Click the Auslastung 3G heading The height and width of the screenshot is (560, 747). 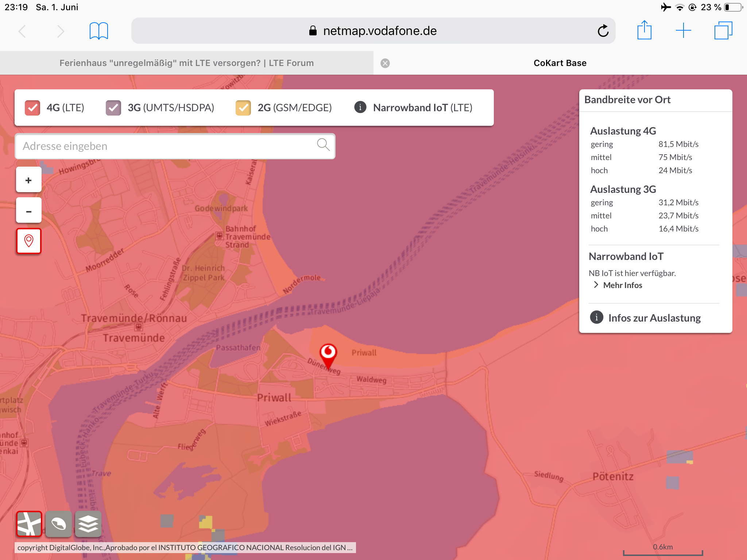pyautogui.click(x=623, y=189)
